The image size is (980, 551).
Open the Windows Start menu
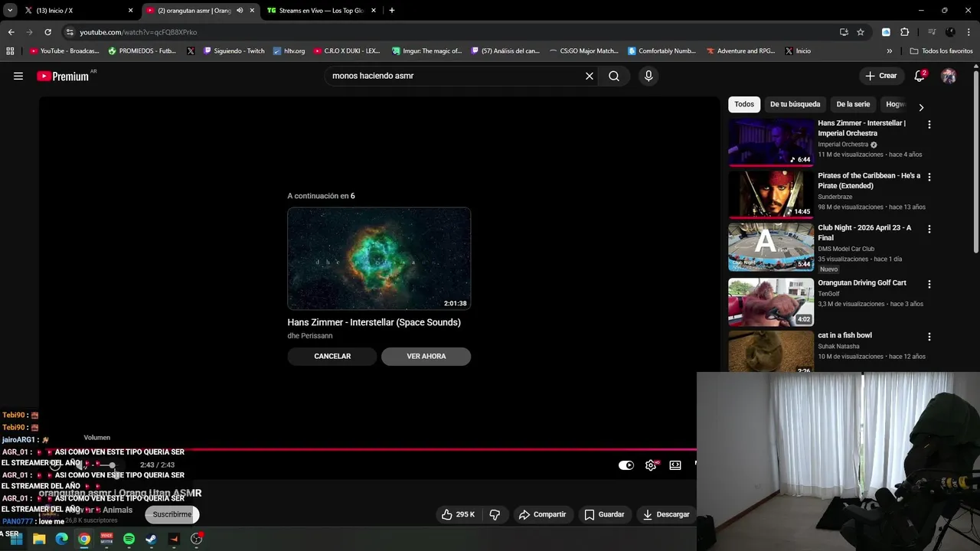click(16, 539)
